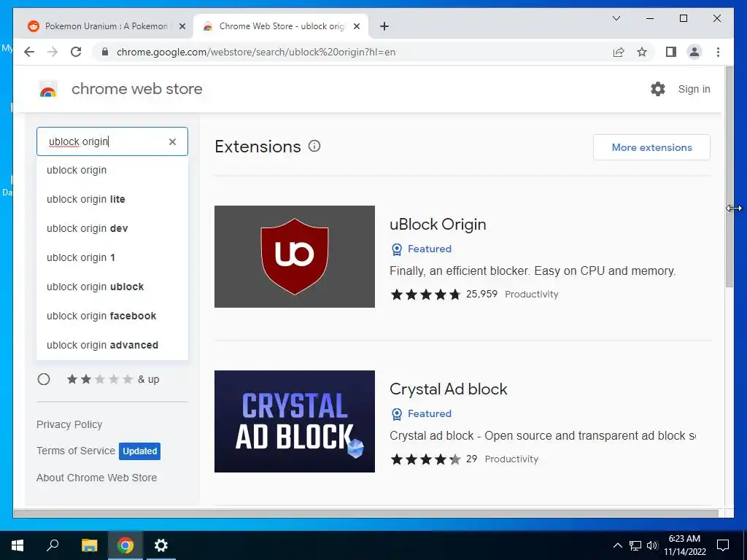Switch to the Pokemon Uranium tab
Image resolution: width=747 pixels, height=560 pixels.
[106, 26]
